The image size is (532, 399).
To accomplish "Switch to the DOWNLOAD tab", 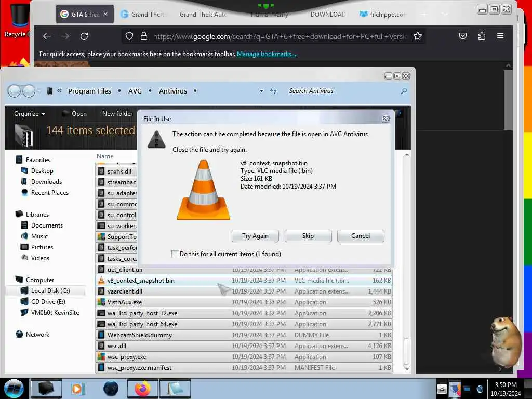I will [x=328, y=14].
